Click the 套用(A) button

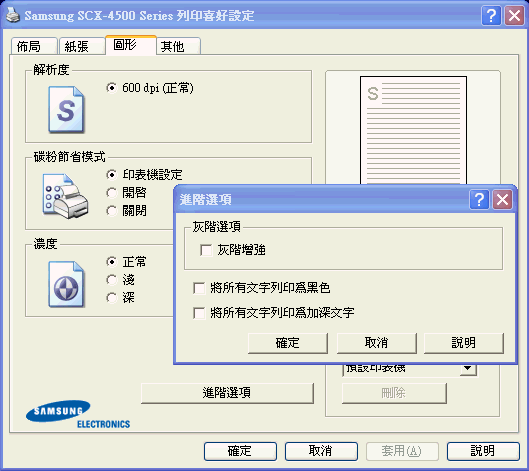[x=402, y=451]
